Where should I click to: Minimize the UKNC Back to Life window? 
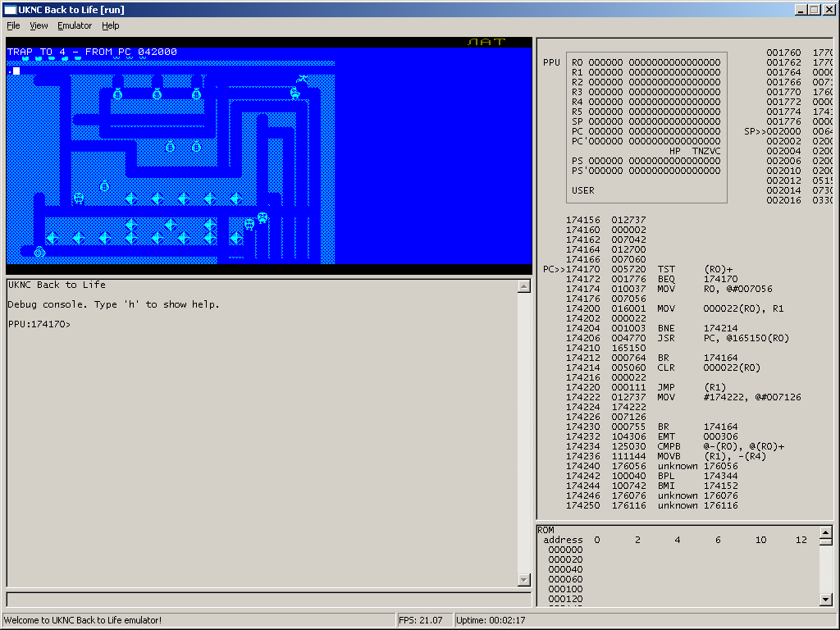tap(801, 10)
